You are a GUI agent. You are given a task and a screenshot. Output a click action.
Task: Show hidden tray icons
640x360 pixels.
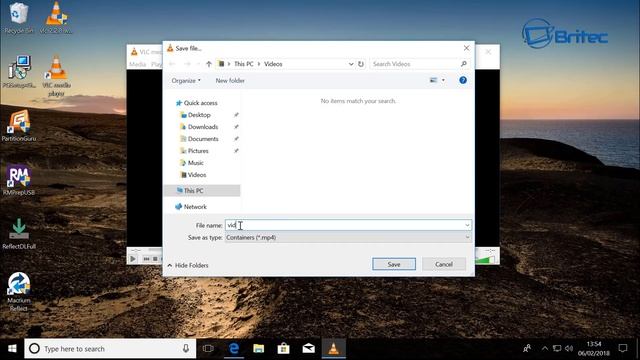pos(544,349)
